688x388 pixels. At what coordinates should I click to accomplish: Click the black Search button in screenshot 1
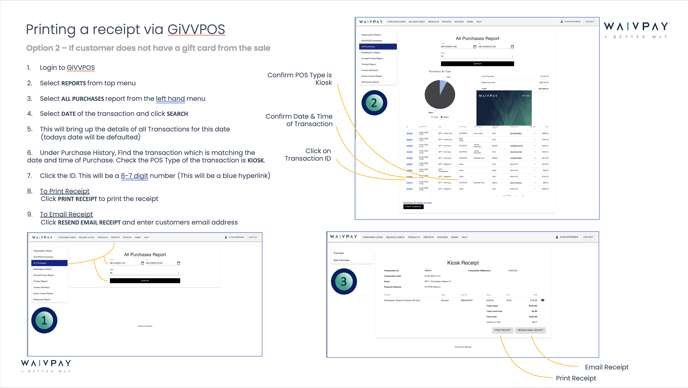click(x=145, y=280)
